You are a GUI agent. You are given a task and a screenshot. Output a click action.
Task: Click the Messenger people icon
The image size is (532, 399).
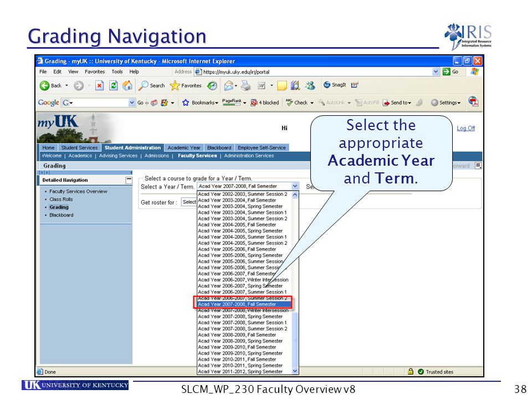pos(310,85)
